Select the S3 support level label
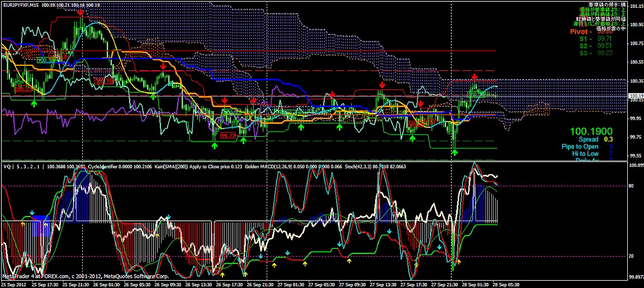 (x=584, y=52)
